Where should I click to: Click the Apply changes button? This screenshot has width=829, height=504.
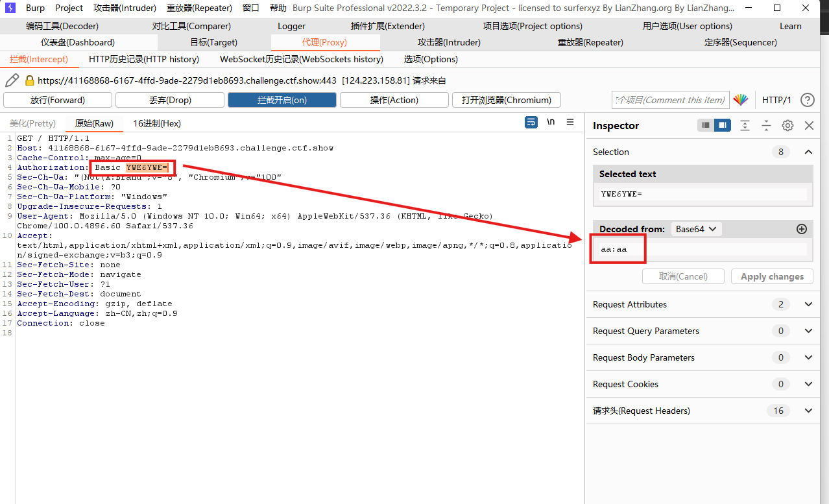(x=772, y=276)
